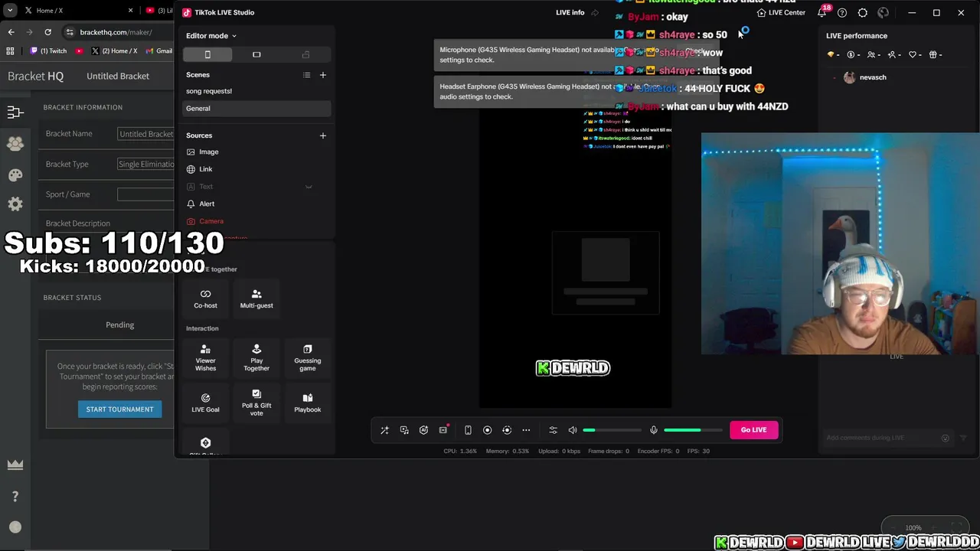980x551 pixels.
Task: Click the Go LIVE button
Action: [x=753, y=430]
